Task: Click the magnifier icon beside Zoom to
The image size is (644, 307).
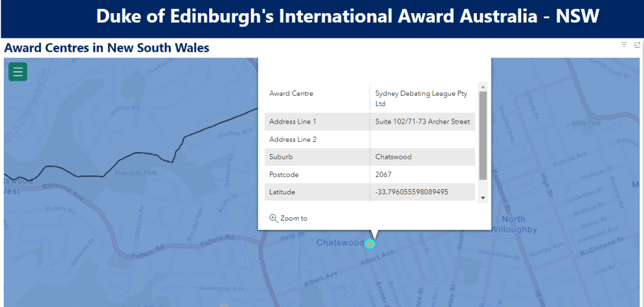Action: pos(273,218)
